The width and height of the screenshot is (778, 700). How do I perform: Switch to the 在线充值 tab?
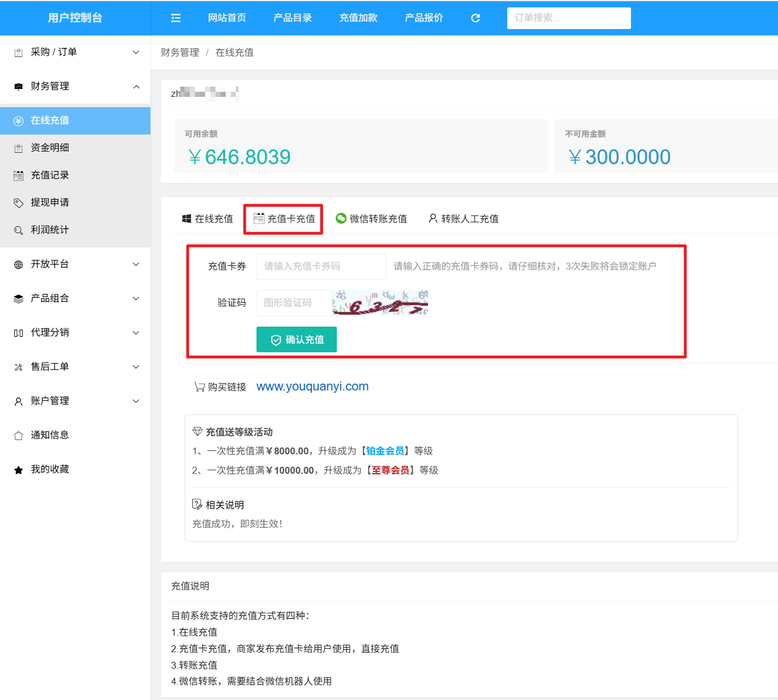207,219
